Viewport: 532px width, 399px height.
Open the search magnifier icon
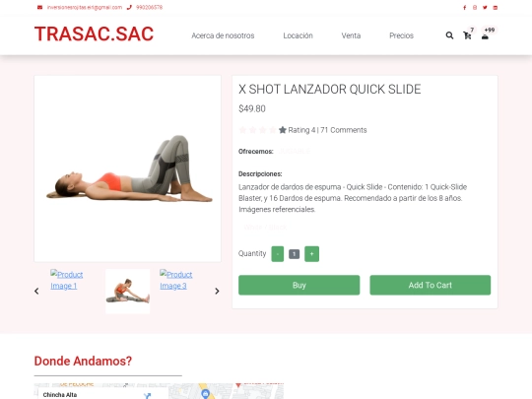(449, 35)
